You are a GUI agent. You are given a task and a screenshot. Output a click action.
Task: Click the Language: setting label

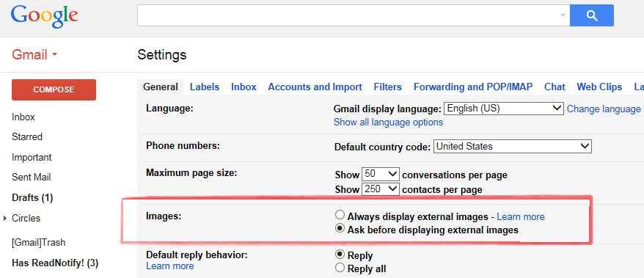coord(169,109)
